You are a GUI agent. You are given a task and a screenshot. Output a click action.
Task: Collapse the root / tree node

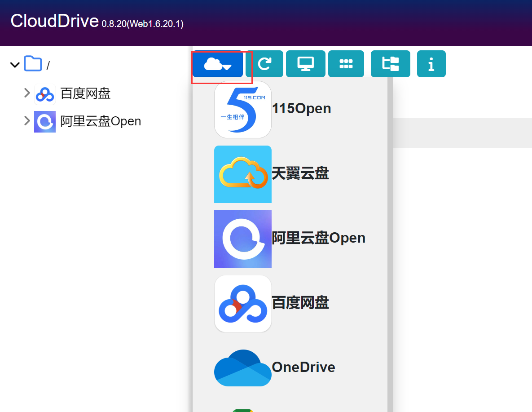pos(14,64)
